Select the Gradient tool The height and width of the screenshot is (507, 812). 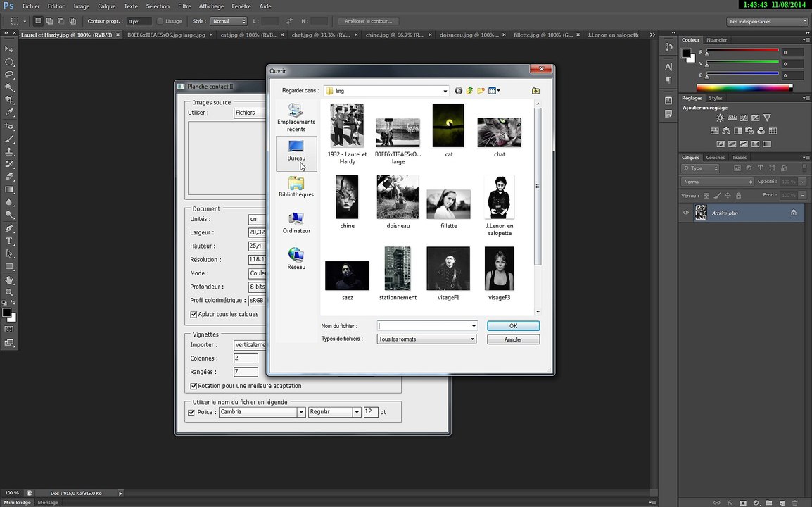(x=9, y=189)
